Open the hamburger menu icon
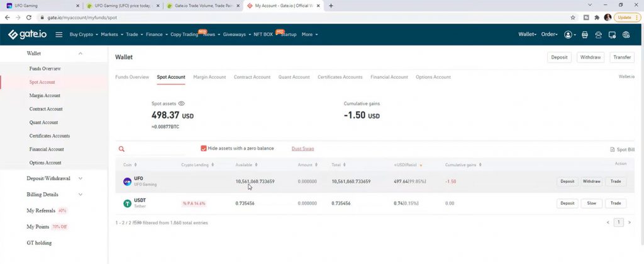The image size is (644, 264). click(58, 35)
